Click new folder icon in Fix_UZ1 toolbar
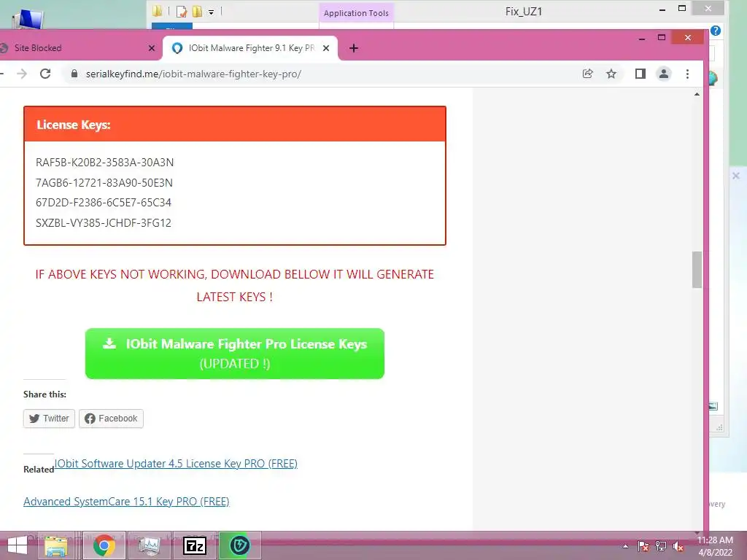747x560 pixels. point(197,12)
